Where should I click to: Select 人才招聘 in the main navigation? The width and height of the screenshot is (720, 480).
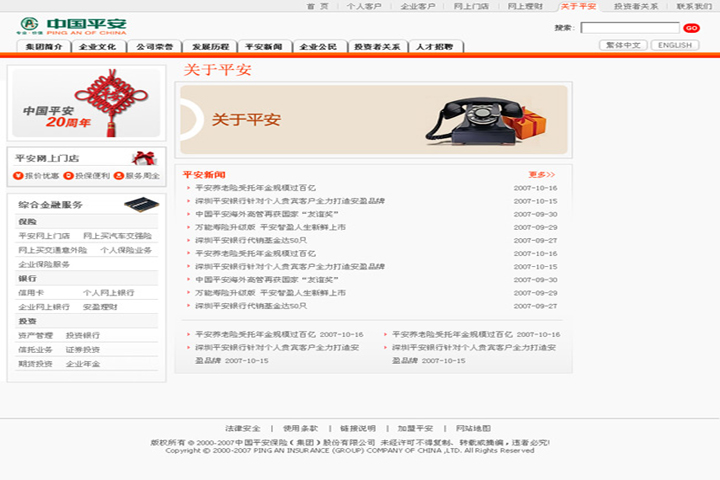point(434,47)
